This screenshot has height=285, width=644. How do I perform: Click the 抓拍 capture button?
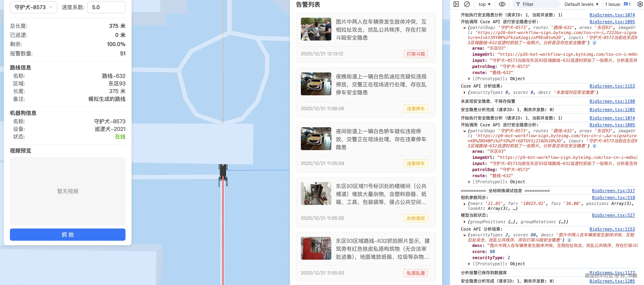(67, 235)
